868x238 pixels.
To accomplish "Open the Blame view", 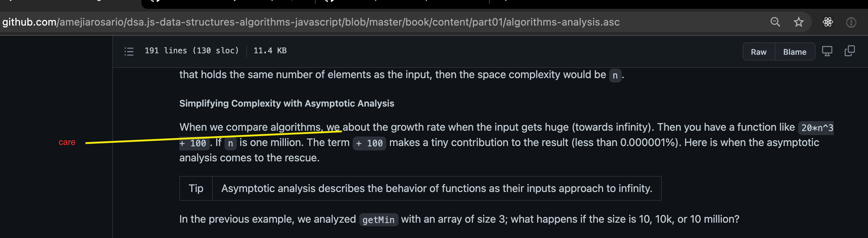I will (x=795, y=52).
